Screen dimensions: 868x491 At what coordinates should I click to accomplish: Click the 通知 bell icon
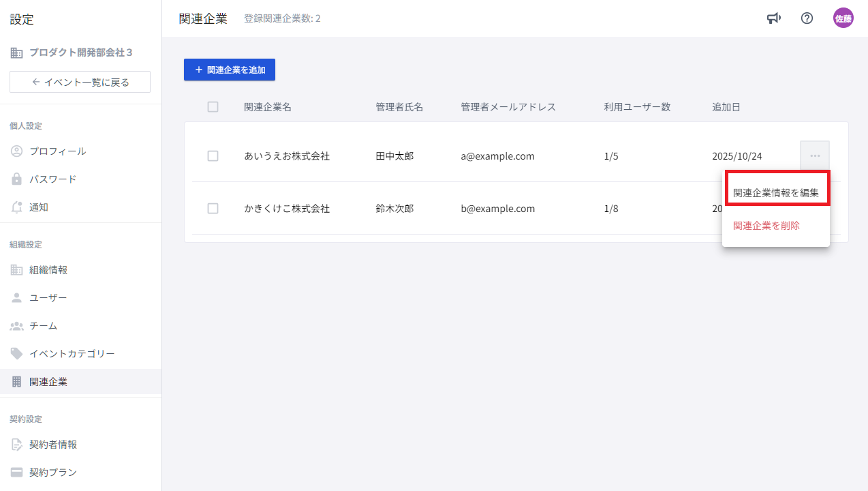click(17, 207)
